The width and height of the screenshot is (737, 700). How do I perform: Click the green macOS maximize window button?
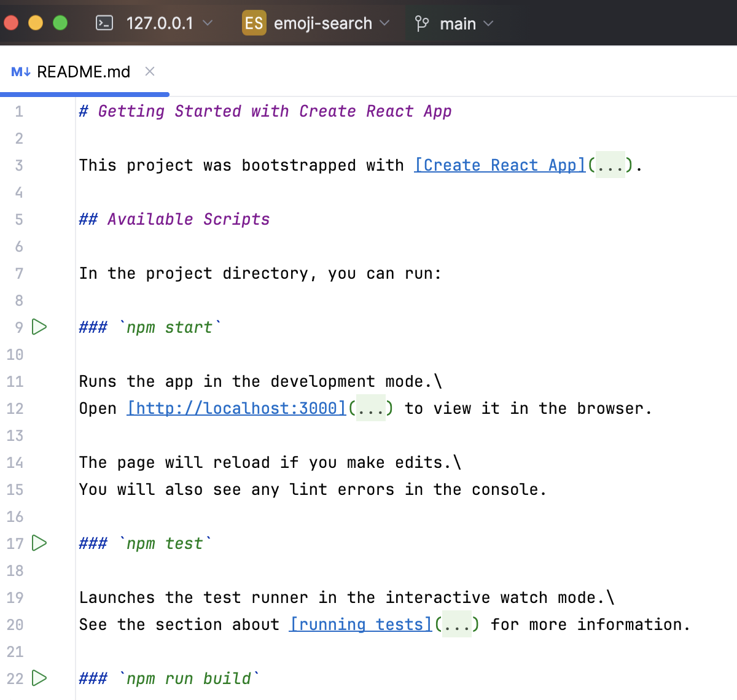tap(60, 23)
